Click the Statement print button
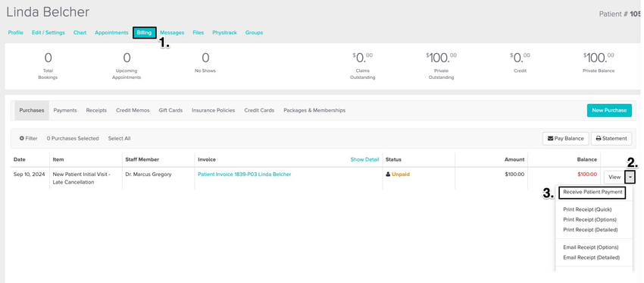644x283 pixels. click(x=611, y=139)
